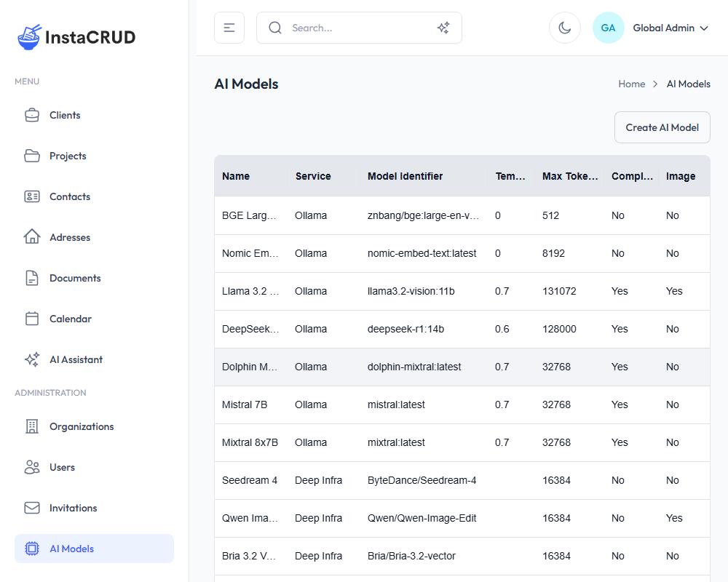The width and height of the screenshot is (728, 582).
Task: Follow the Home breadcrumb link
Action: point(631,84)
